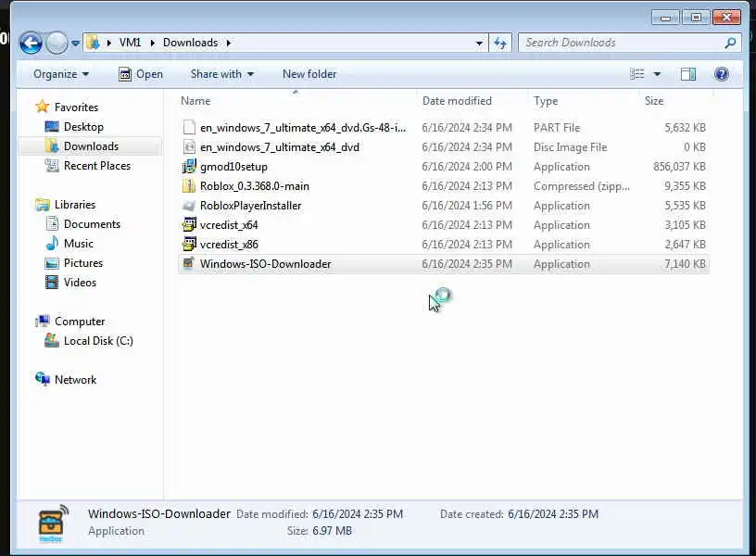Screen dimensions: 756x556
Task: Select the gmod10setup application icon
Action: [189, 167]
